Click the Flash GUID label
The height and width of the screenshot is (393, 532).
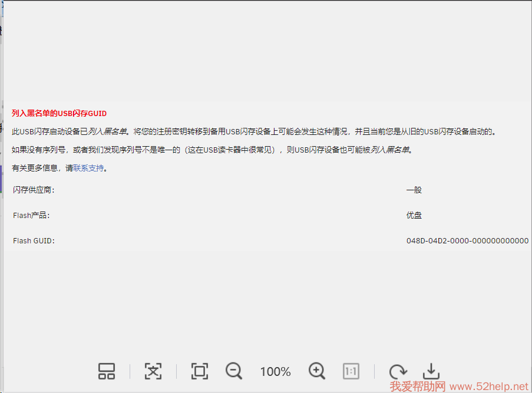(x=33, y=240)
